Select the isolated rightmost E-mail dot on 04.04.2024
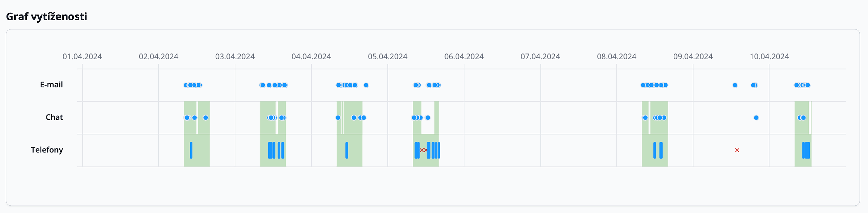The width and height of the screenshot is (868, 213). click(x=366, y=85)
